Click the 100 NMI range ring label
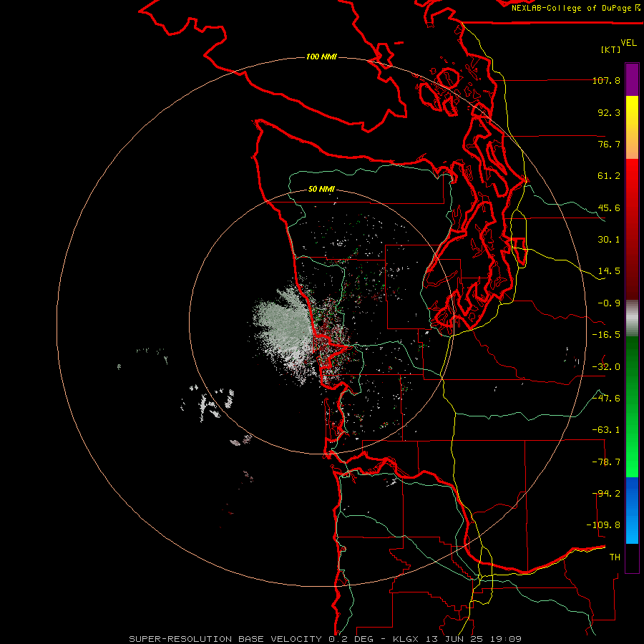644x644 pixels. coord(321,57)
